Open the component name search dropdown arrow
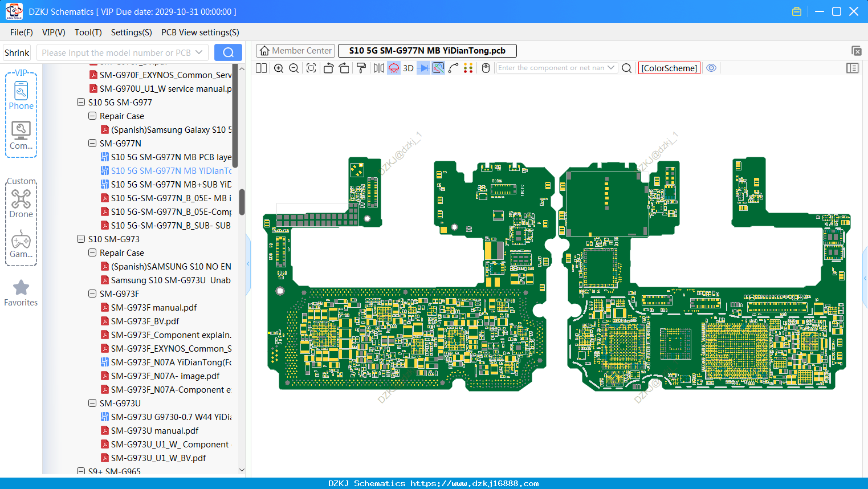The image size is (868, 489). 612,68
